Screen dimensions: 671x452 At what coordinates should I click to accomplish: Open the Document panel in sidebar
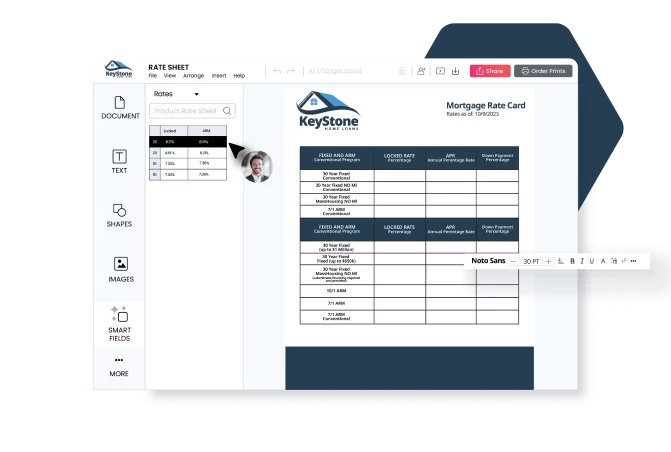[x=120, y=108]
